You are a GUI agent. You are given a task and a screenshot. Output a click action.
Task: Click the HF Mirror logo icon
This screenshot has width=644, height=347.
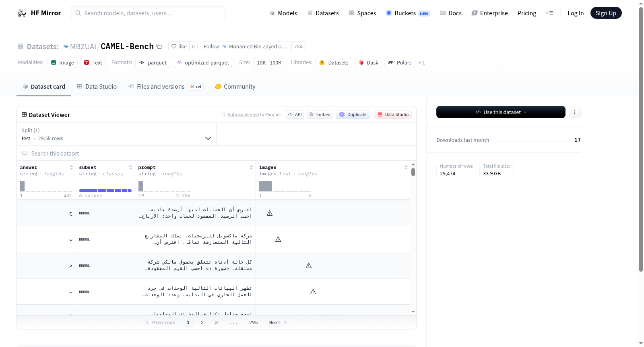(22, 13)
